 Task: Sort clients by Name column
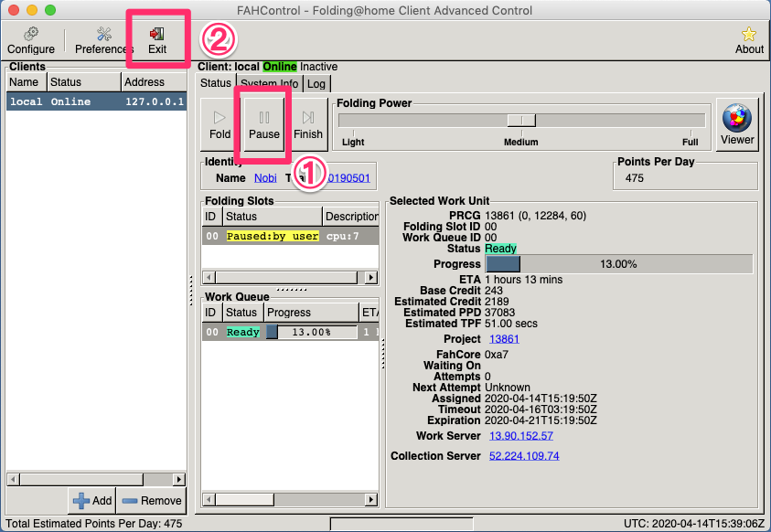pos(27,82)
